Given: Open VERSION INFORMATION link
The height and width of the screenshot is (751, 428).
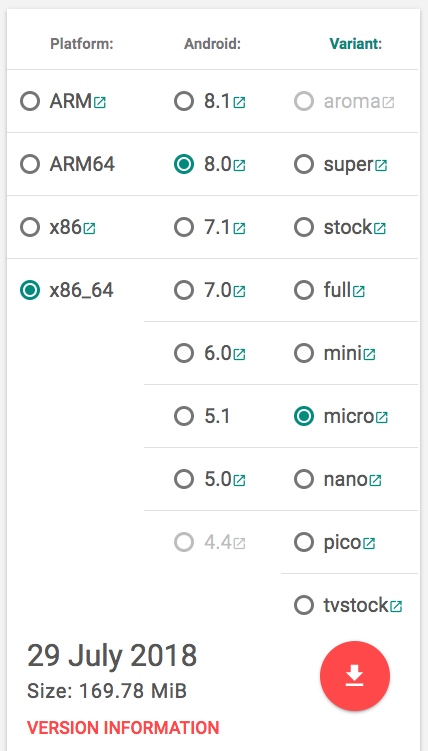Looking at the screenshot, I should pyautogui.click(x=123, y=728).
